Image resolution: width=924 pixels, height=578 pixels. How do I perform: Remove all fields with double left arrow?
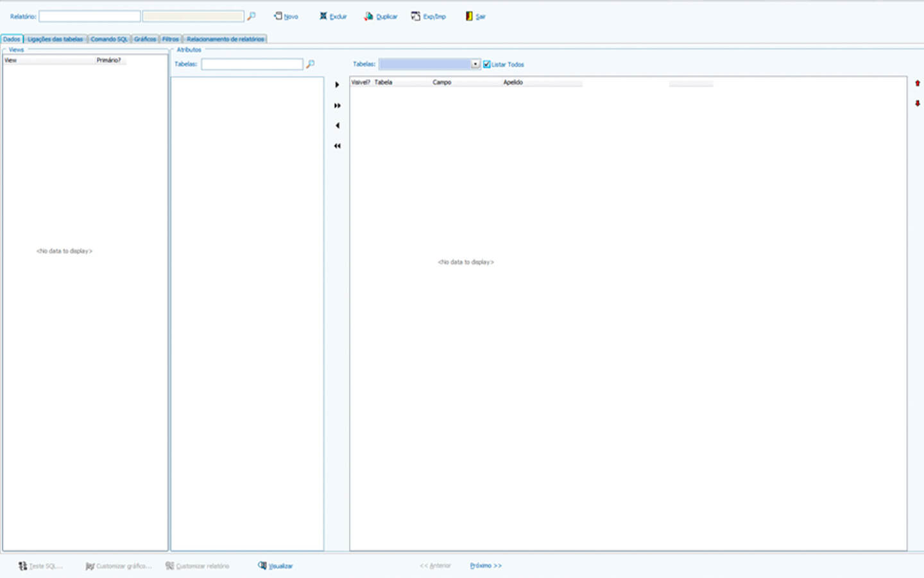(x=337, y=146)
